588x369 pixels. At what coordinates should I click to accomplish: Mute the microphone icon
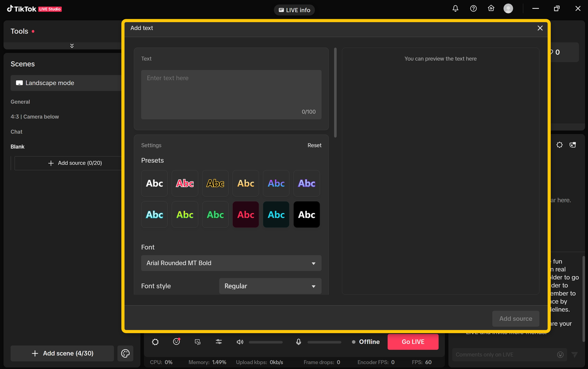pyautogui.click(x=299, y=342)
